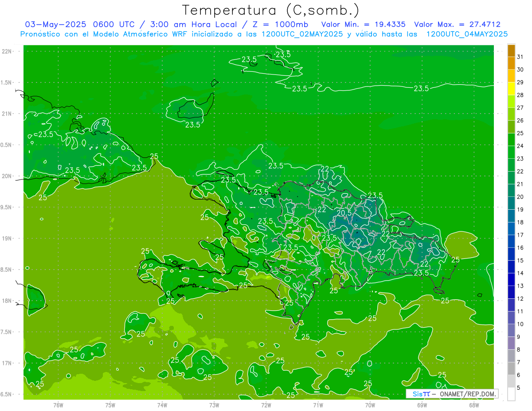
Task: Click the 74W longitude axis label
Action: tap(162, 405)
